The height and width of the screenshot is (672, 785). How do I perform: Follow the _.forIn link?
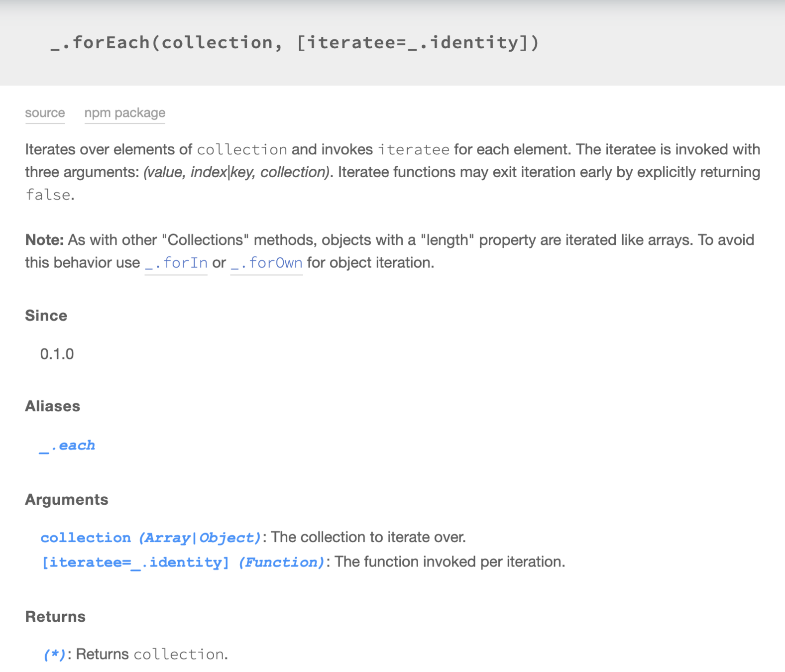[176, 263]
